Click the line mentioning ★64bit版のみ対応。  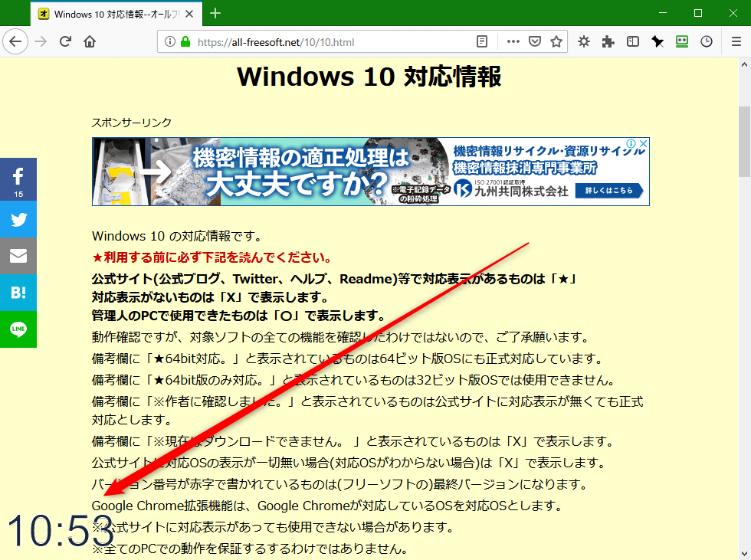click(353, 380)
